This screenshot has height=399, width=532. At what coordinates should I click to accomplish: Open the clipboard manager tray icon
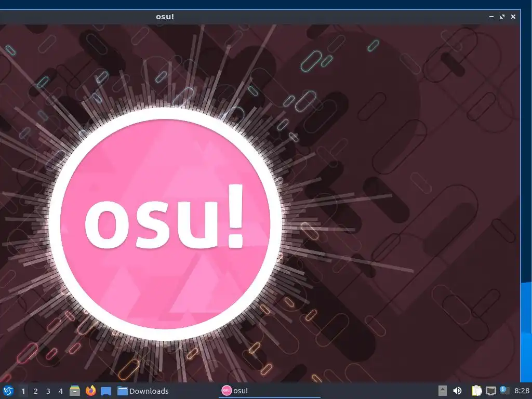(x=476, y=391)
